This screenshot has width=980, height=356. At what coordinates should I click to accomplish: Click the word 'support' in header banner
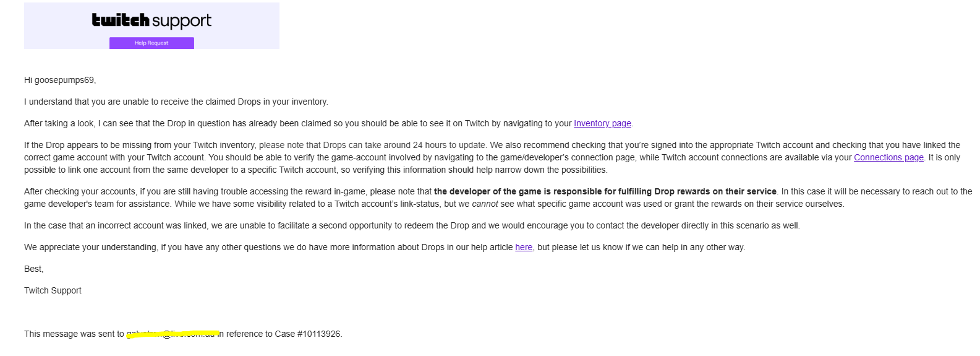click(x=181, y=21)
